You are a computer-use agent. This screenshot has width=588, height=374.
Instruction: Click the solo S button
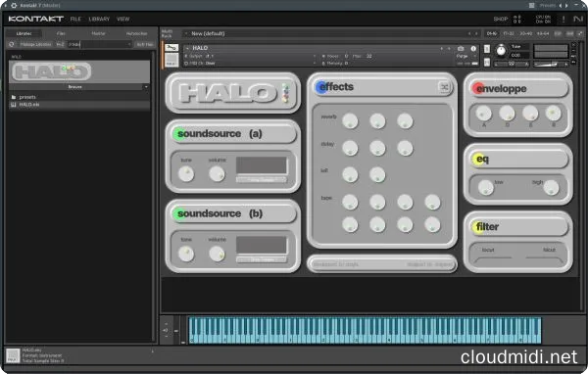coord(487,49)
